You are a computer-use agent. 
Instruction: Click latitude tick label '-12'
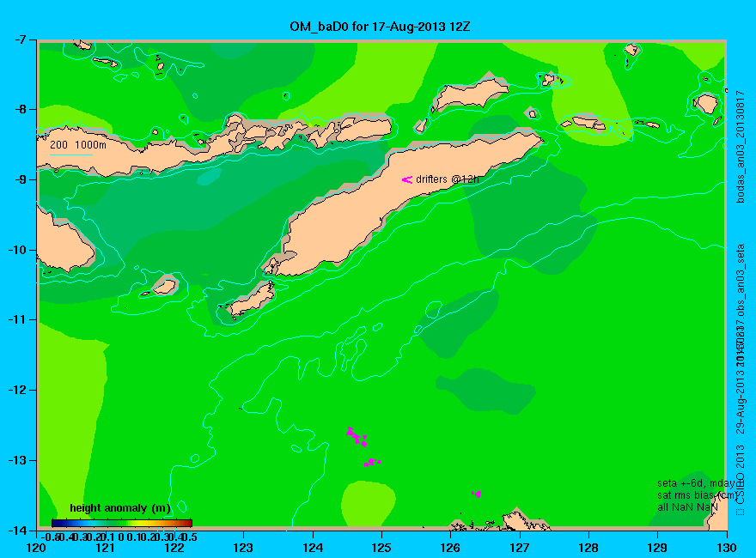coord(18,390)
